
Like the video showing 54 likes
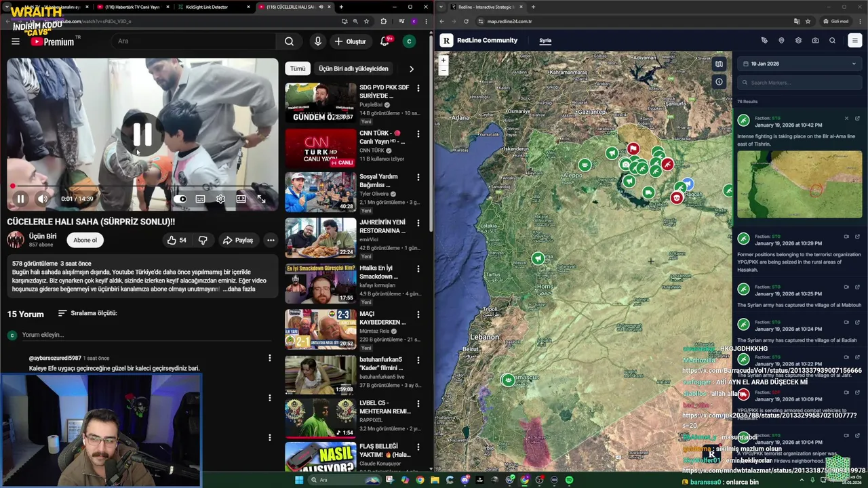coord(177,240)
